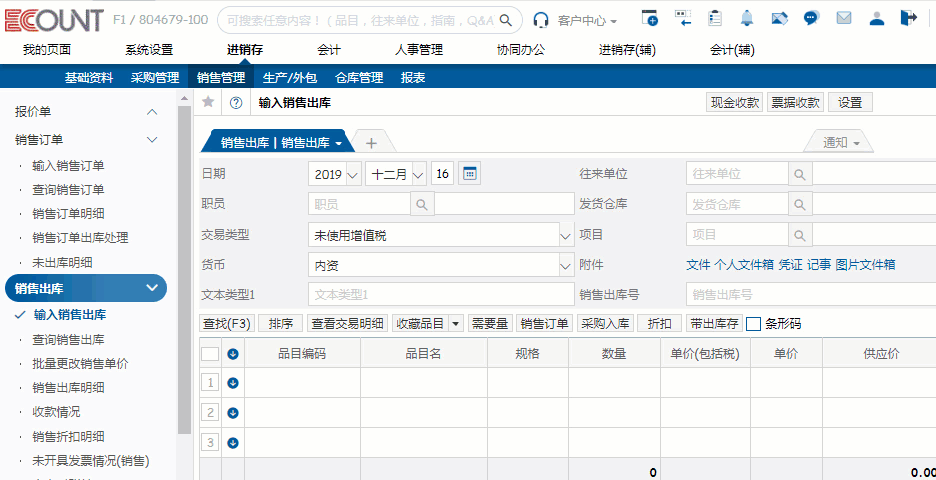
Task: Switch to the 采购管理 tab
Action: click(x=155, y=77)
